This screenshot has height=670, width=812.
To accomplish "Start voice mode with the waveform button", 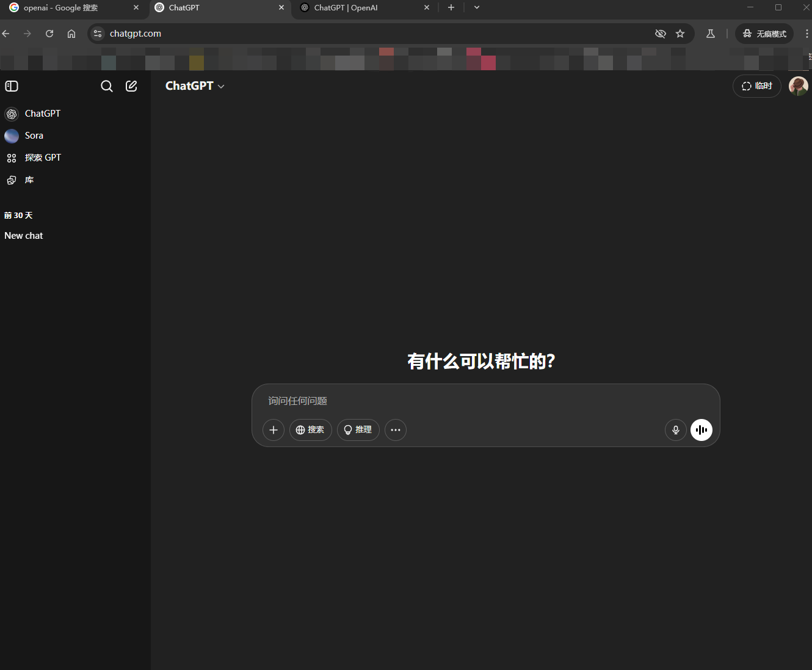I will (x=701, y=430).
